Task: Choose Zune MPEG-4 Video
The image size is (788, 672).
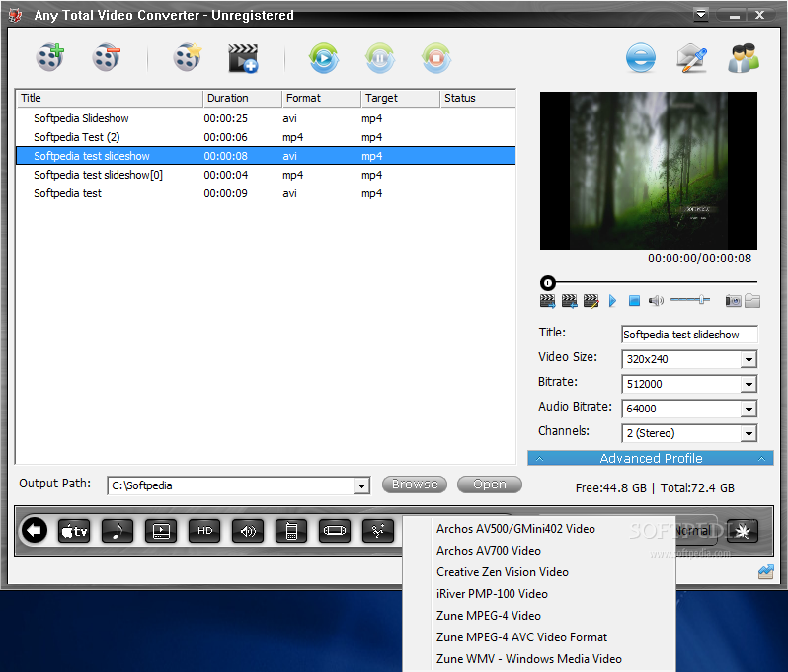Action: tap(489, 615)
